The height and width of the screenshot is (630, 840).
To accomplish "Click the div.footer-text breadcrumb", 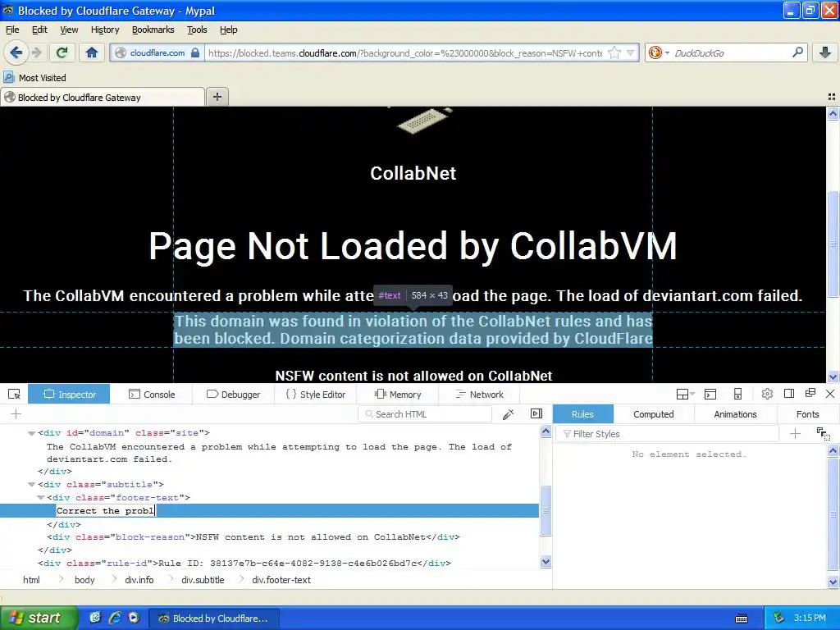I will [x=281, y=580].
